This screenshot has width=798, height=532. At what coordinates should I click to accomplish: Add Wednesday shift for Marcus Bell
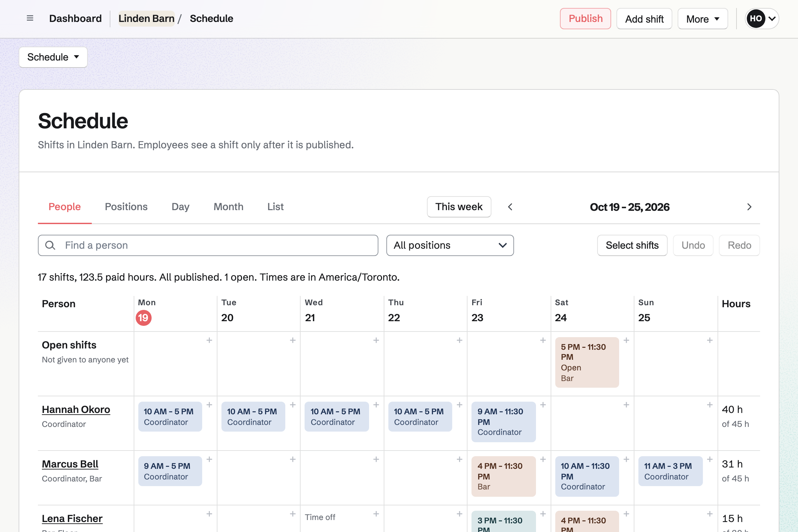[376, 460]
